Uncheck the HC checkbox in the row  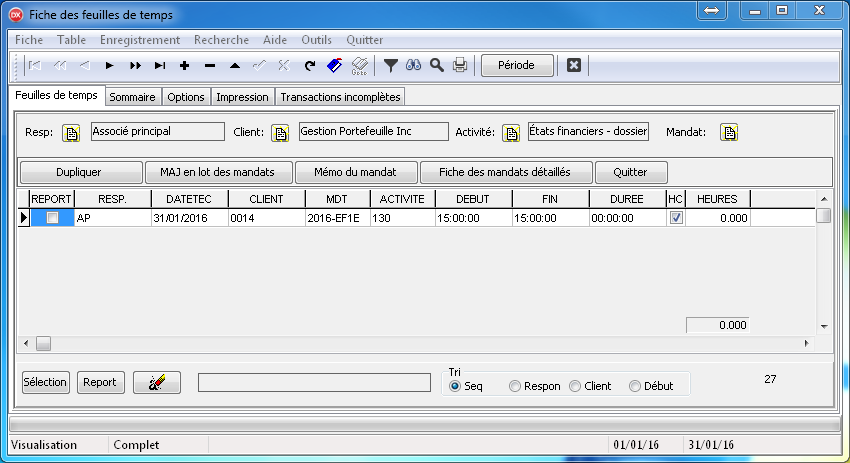[x=676, y=218]
